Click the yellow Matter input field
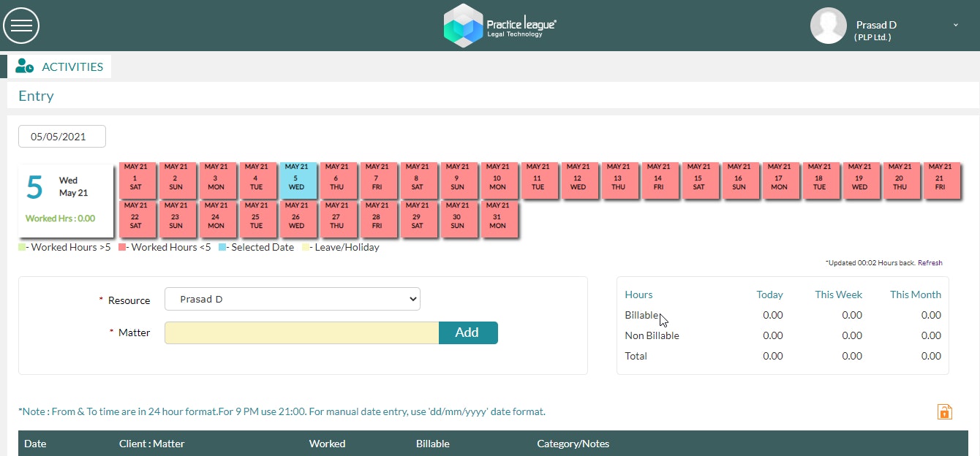The image size is (980, 456). click(301, 332)
